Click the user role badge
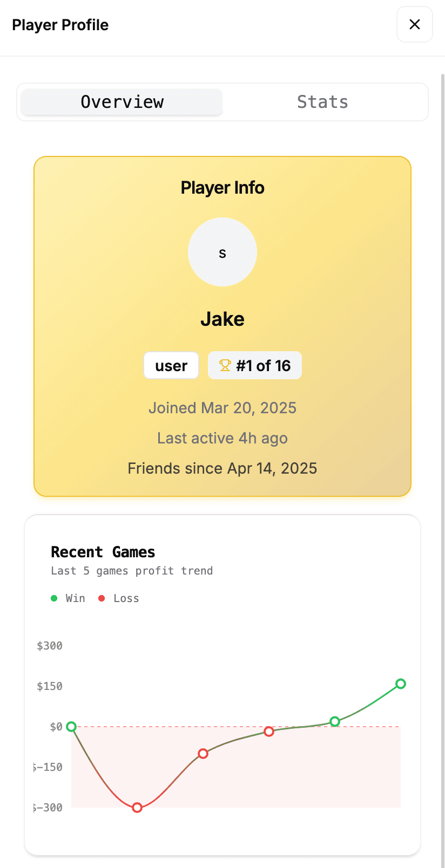The width and height of the screenshot is (445, 868). pyautogui.click(x=171, y=365)
